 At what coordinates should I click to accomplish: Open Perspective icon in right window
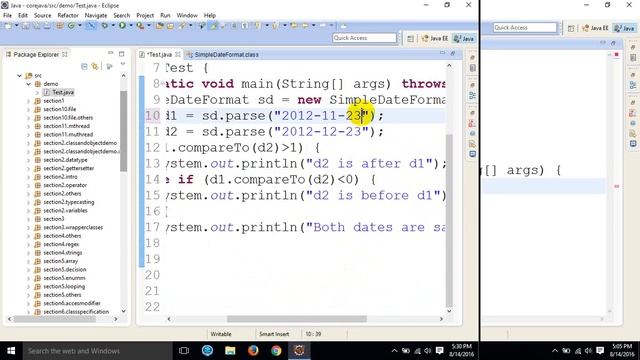pyautogui.click(x=571, y=28)
